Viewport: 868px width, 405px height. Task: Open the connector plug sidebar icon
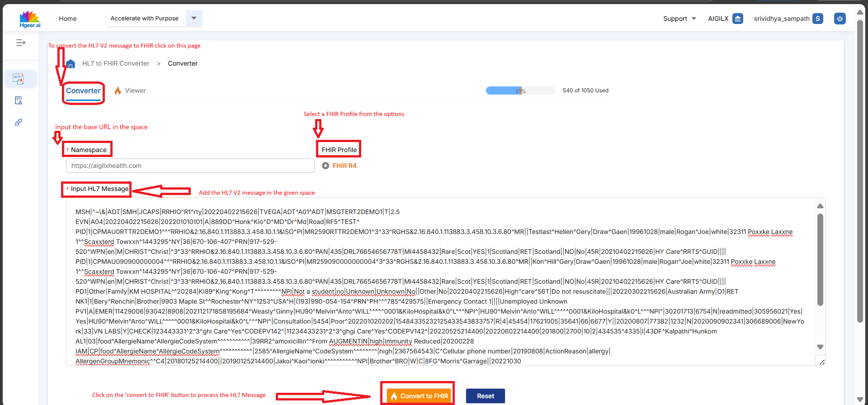[19, 122]
